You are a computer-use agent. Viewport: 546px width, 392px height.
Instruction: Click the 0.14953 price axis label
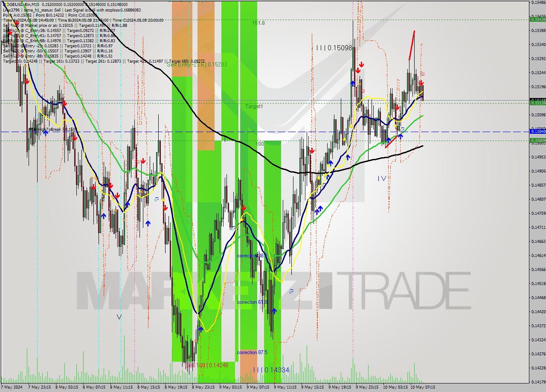538,157
